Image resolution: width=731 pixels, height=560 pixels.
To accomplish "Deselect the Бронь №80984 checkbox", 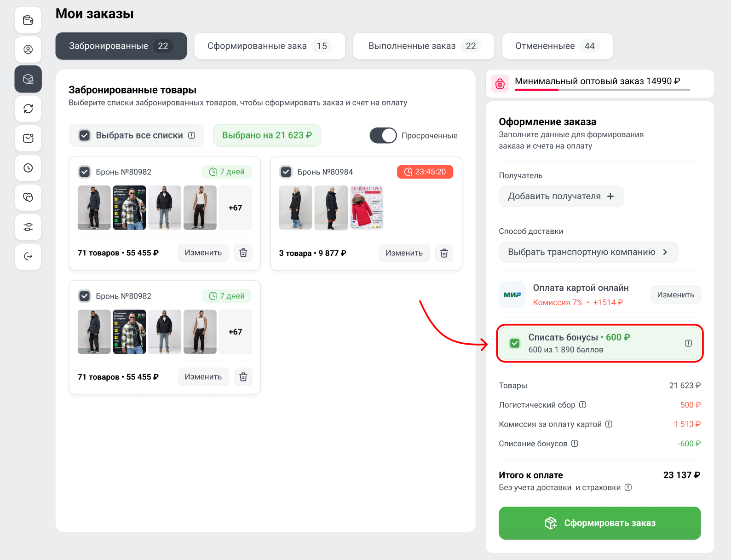I will (x=286, y=172).
